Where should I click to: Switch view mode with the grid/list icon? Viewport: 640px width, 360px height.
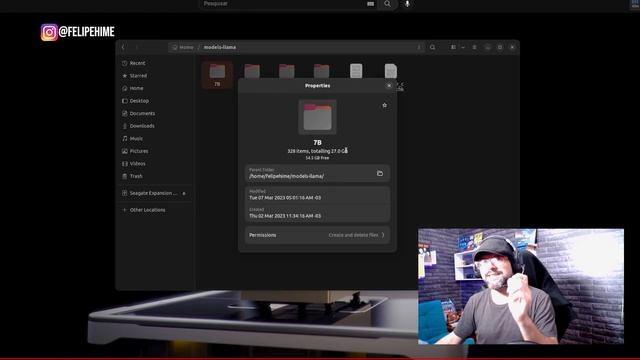pyautogui.click(x=453, y=47)
